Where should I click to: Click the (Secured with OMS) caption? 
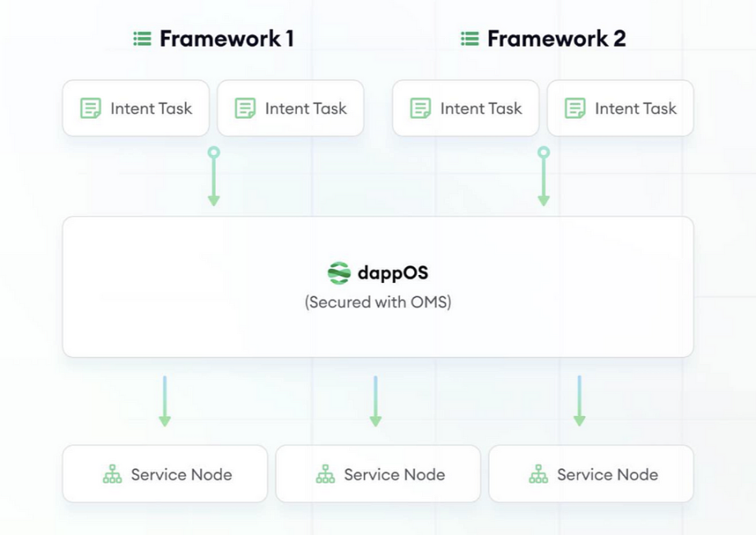pos(378,303)
